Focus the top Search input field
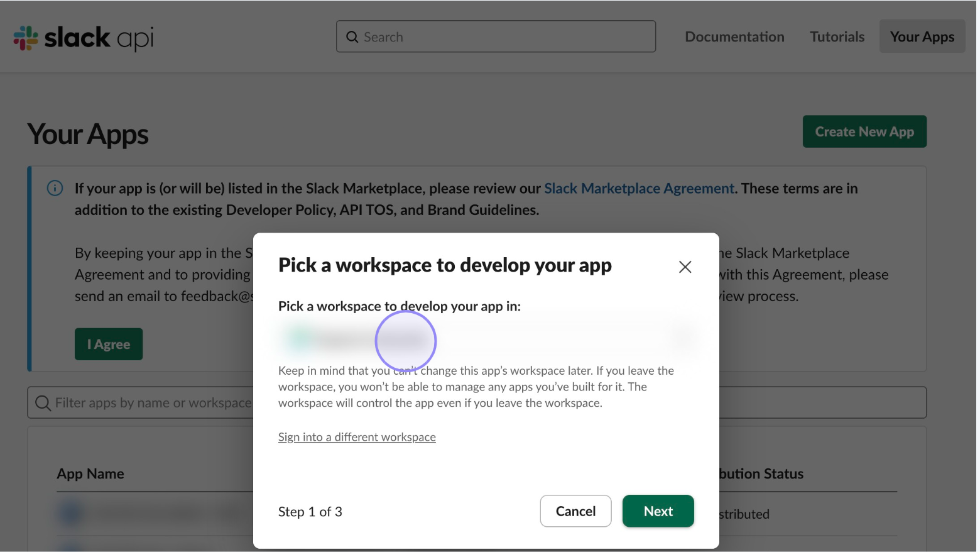The width and height of the screenshot is (980, 552). [503, 37]
